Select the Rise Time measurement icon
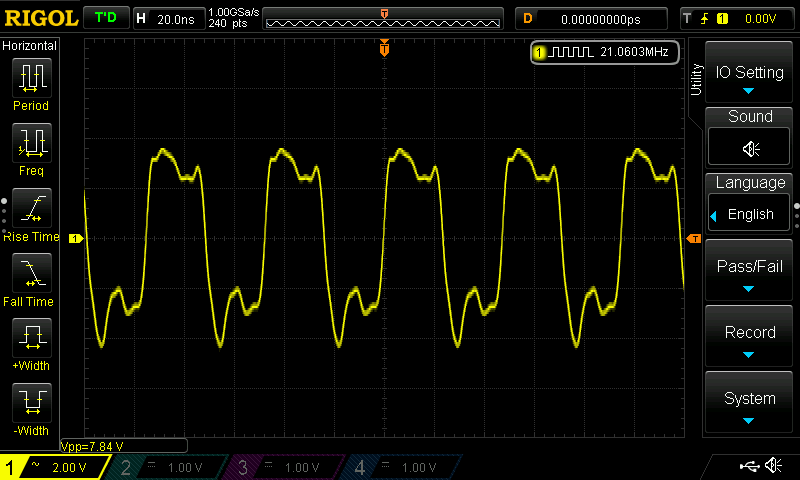The width and height of the screenshot is (800, 480). tap(32, 208)
